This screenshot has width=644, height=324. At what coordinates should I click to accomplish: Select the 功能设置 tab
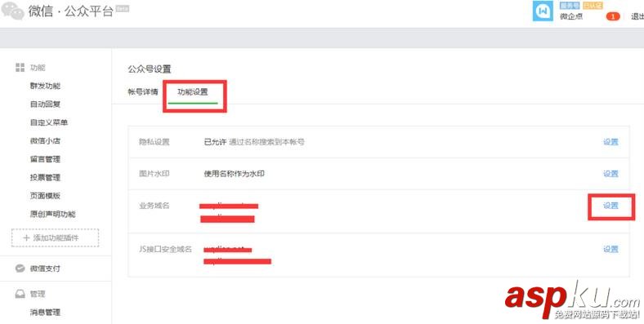pyautogui.click(x=193, y=92)
